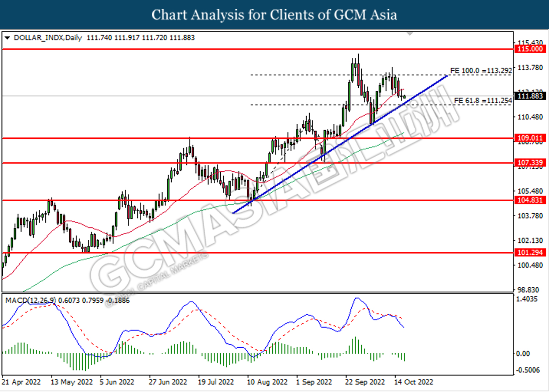Select the DOLLAR_INDX,Daily chart title
Screen dimensions: 549x392
coord(48,38)
